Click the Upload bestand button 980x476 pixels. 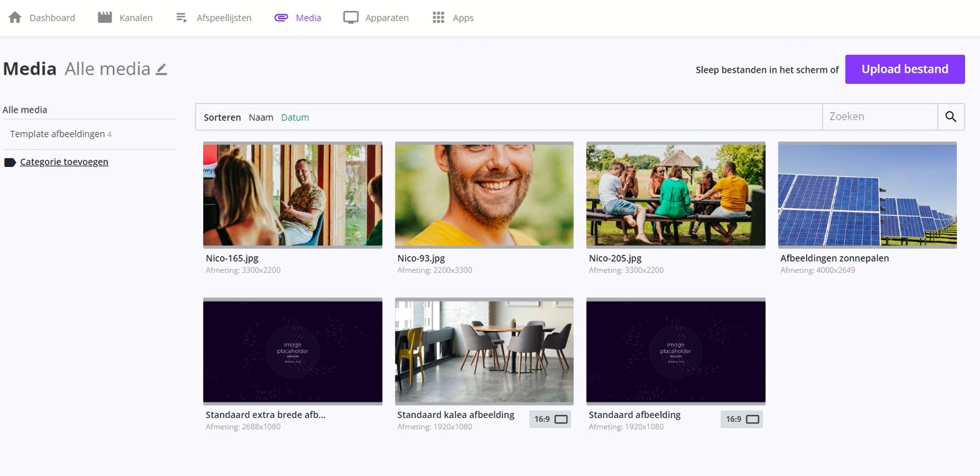coord(905,69)
